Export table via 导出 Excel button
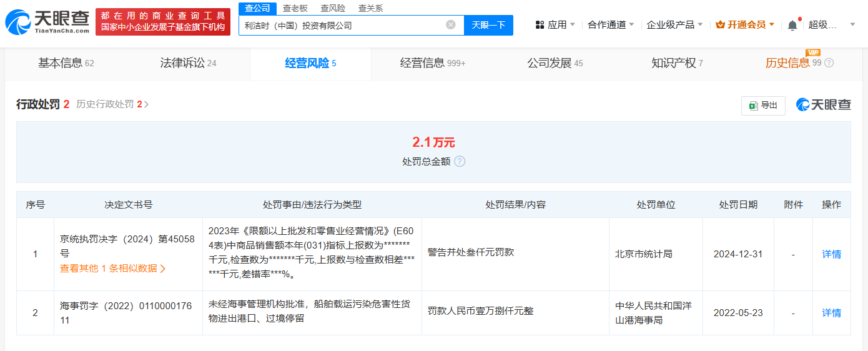 (762, 106)
